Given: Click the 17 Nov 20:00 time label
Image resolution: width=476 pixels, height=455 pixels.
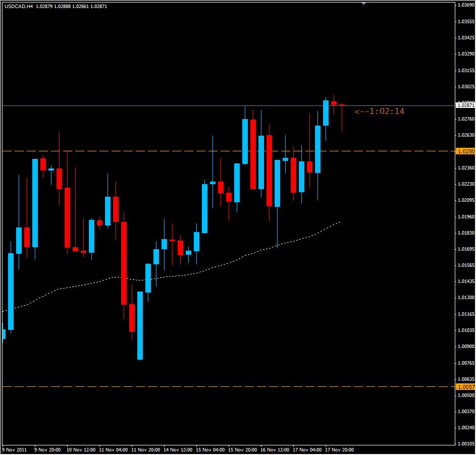Looking at the screenshot, I should click(339, 450).
